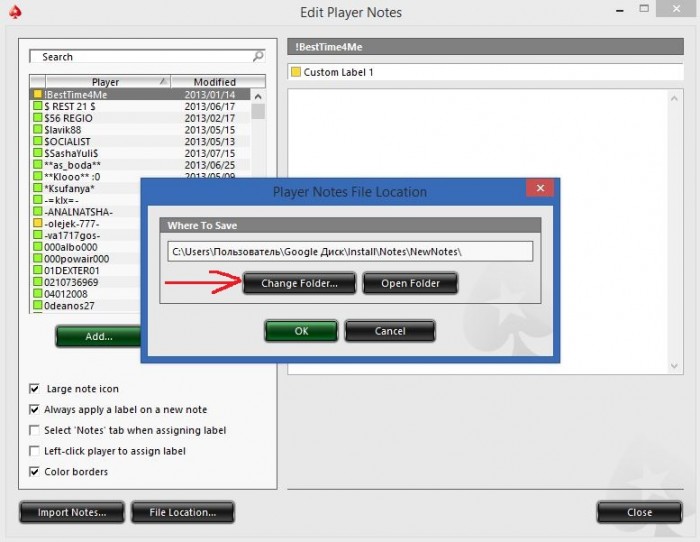Click modified date 2013/02/17
The height and width of the screenshot is (542, 700).
point(209,118)
